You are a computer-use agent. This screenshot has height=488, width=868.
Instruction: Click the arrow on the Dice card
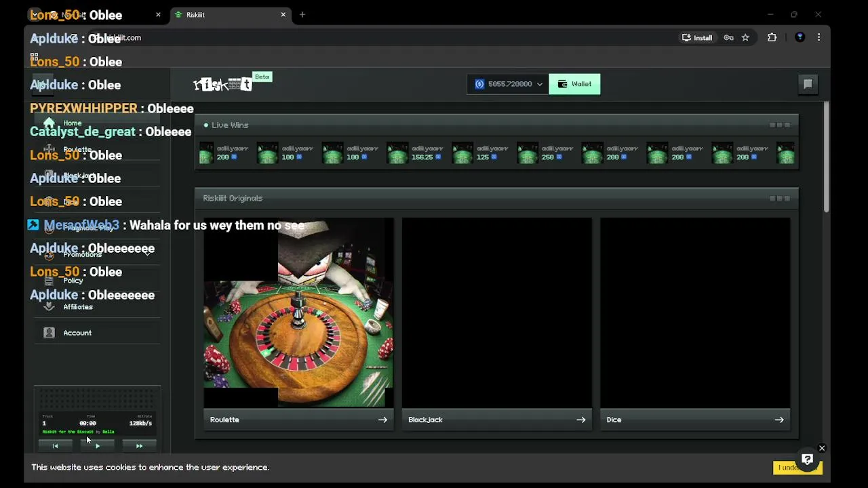point(778,420)
